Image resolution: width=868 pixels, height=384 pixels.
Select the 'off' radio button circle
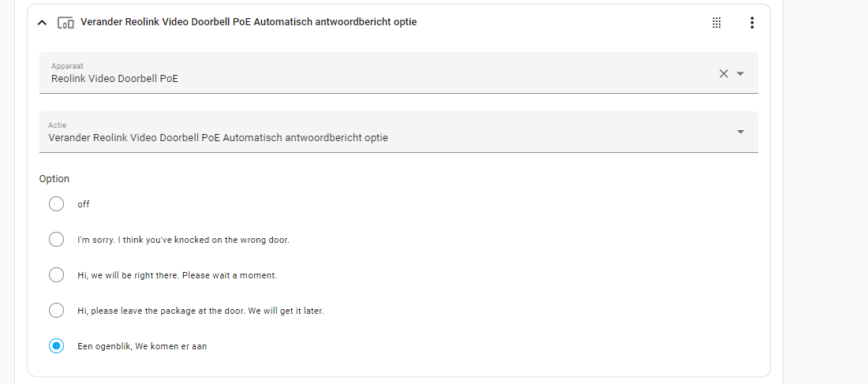point(57,204)
